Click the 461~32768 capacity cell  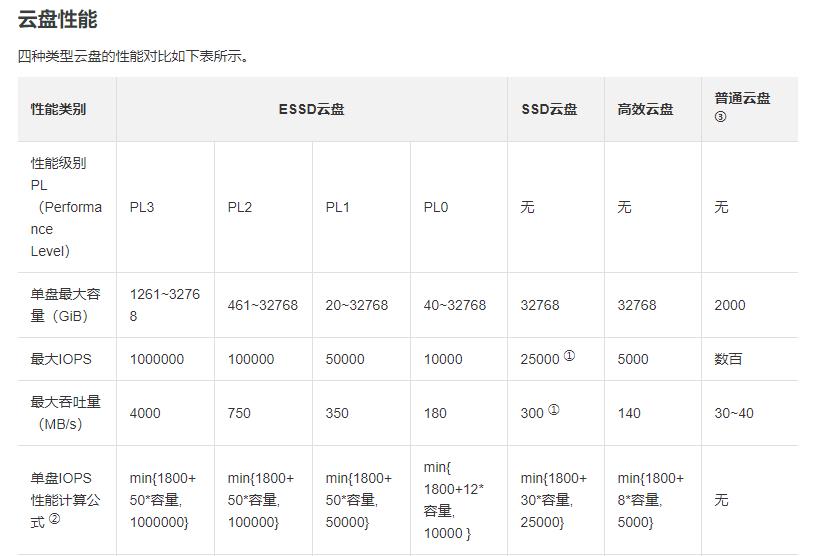coord(262,305)
